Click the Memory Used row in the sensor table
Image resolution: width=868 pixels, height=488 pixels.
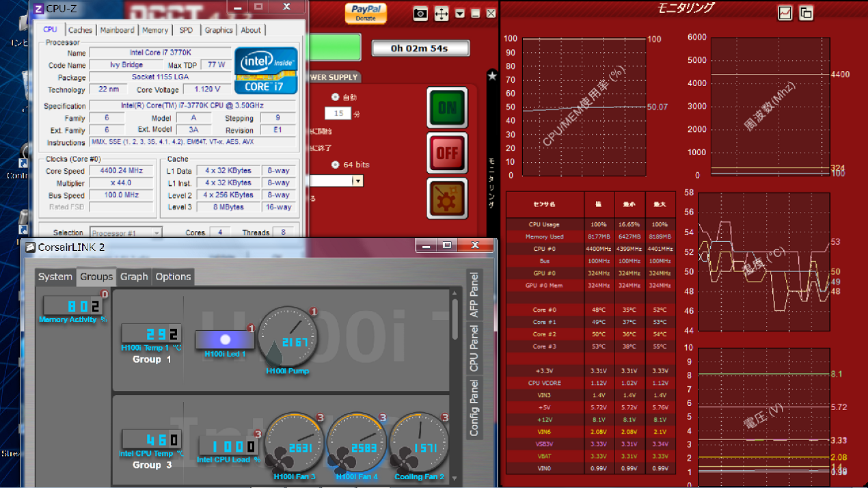[591, 236]
